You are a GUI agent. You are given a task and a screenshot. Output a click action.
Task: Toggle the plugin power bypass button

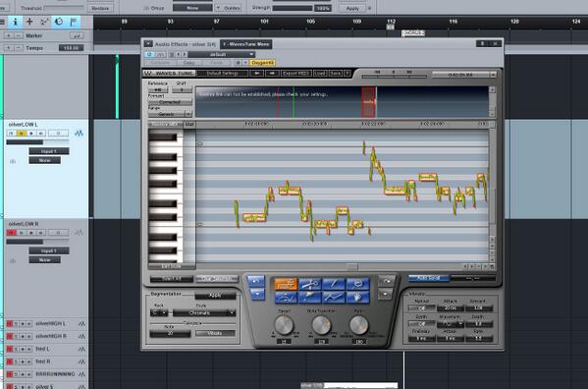click(x=149, y=54)
